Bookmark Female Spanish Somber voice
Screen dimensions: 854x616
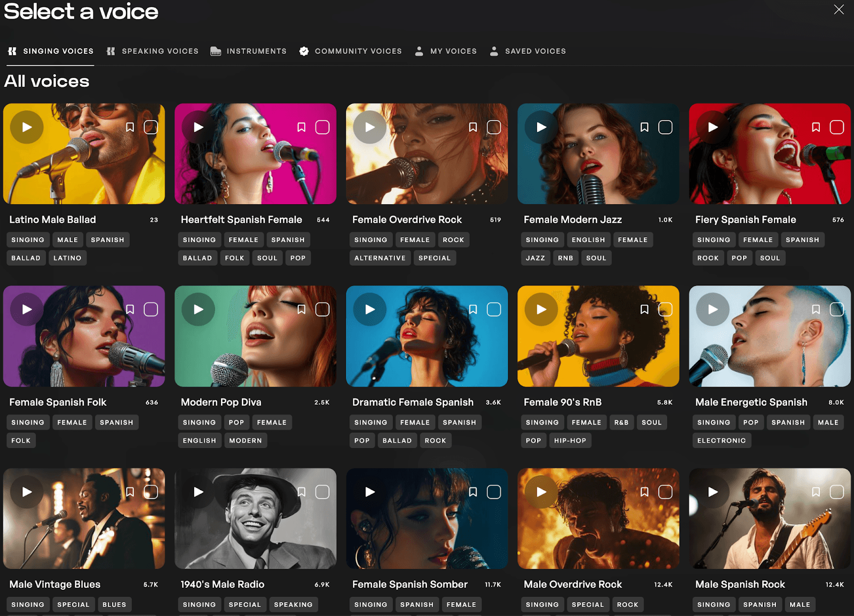click(x=472, y=492)
